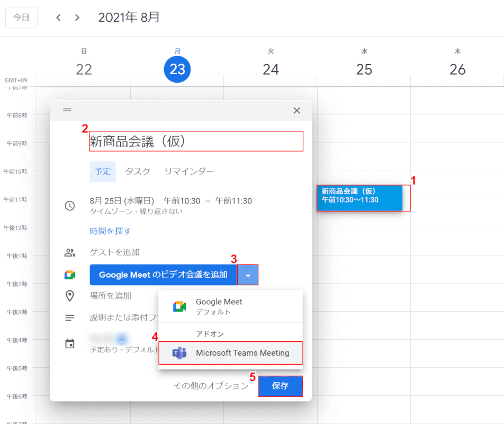Select Wednesday 25 in the header
This screenshot has width=504, height=424.
pyautogui.click(x=364, y=69)
